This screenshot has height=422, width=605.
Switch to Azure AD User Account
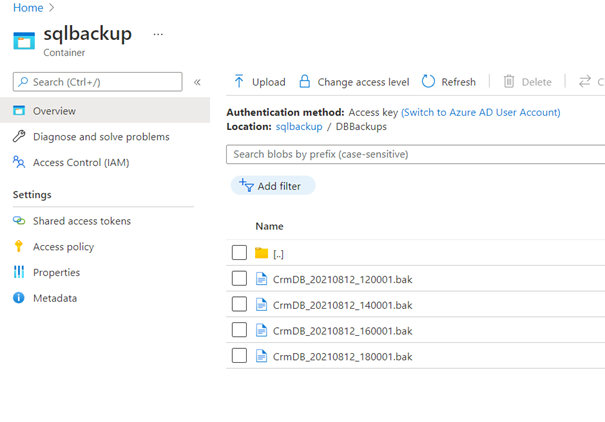pyautogui.click(x=481, y=112)
